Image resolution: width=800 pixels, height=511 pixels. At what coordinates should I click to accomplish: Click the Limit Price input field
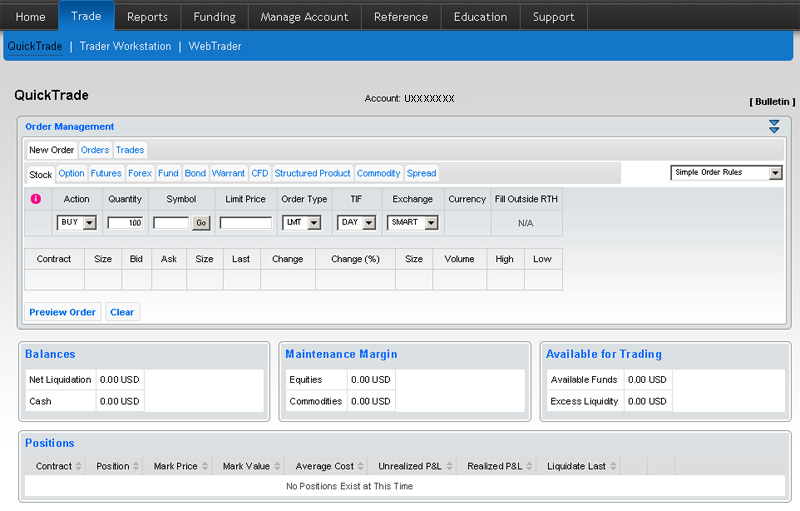(x=245, y=223)
